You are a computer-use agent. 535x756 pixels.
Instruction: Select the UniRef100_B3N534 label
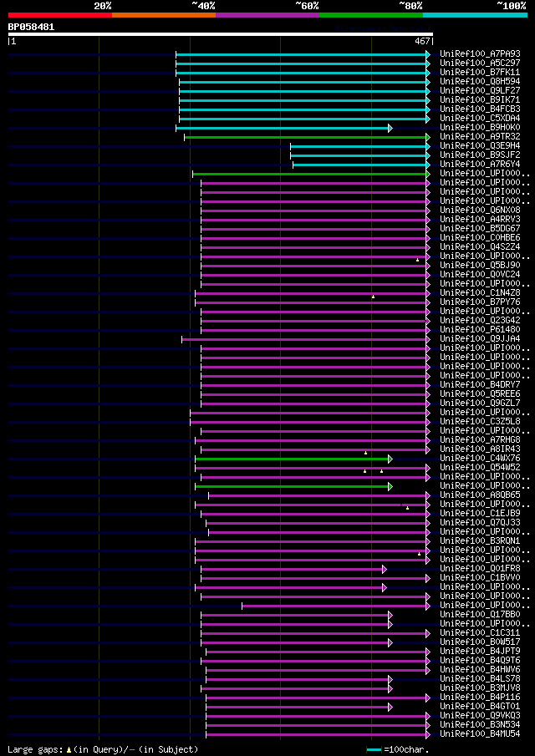click(x=480, y=723)
